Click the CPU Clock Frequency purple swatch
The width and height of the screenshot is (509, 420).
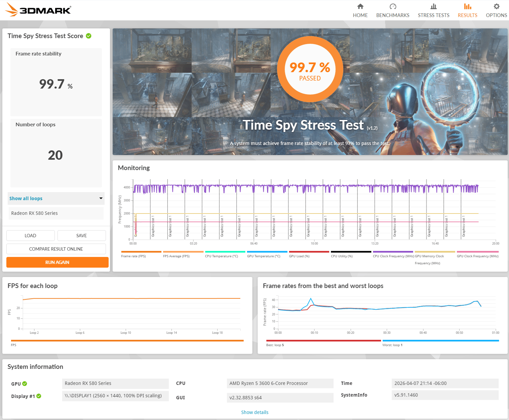pyautogui.click(x=393, y=252)
